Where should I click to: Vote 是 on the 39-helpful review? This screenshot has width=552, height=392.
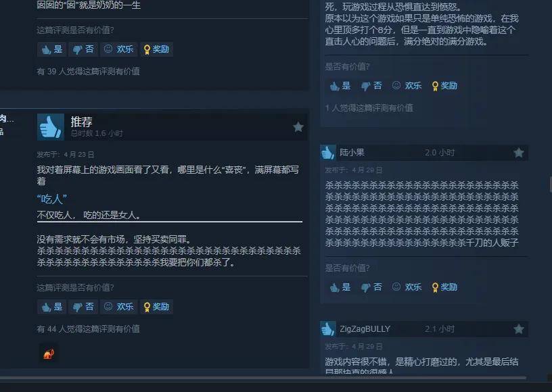[51, 49]
